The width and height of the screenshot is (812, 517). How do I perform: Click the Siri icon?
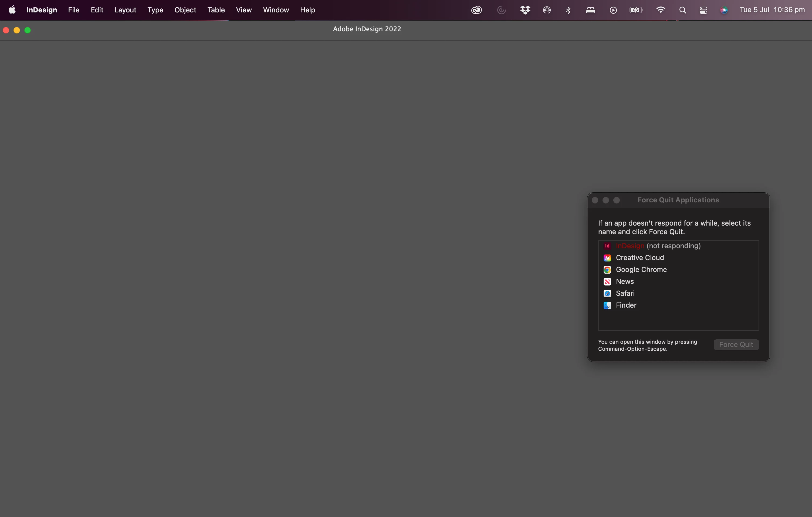(x=724, y=10)
